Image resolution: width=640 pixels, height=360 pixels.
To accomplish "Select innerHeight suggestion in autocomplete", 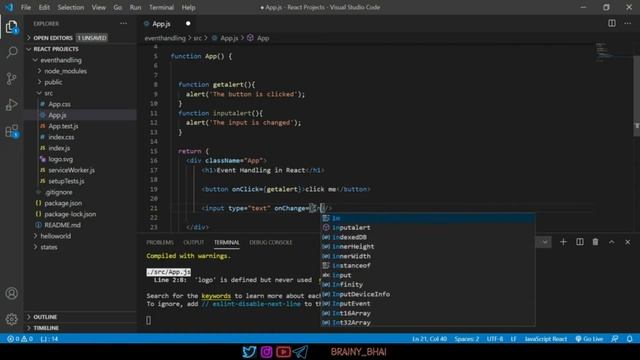I will [x=428, y=247].
